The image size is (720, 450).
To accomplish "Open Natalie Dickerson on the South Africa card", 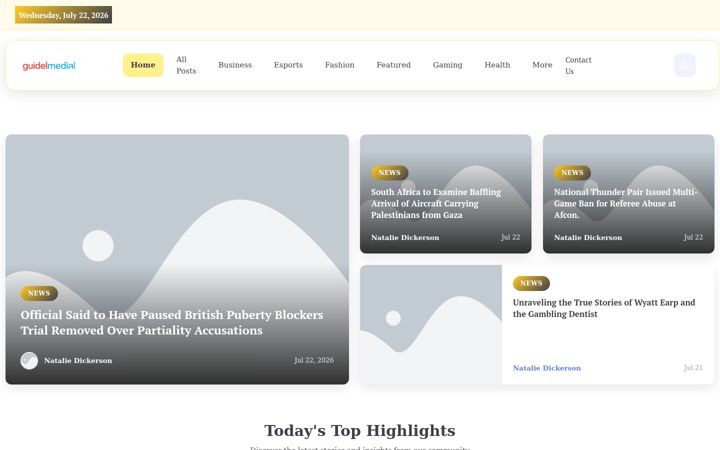I will (x=405, y=237).
